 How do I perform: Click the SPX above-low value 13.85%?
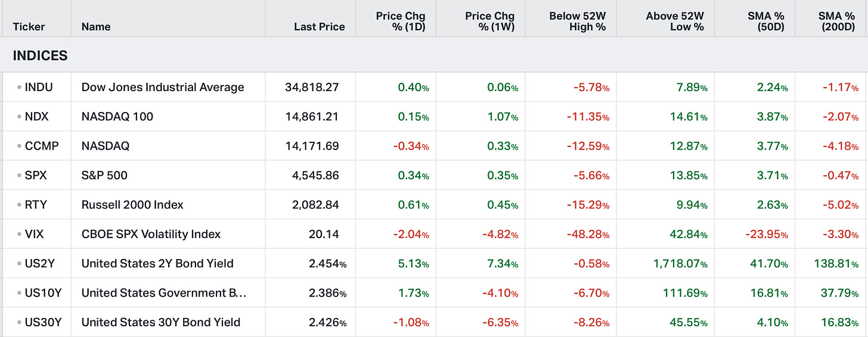(x=689, y=176)
